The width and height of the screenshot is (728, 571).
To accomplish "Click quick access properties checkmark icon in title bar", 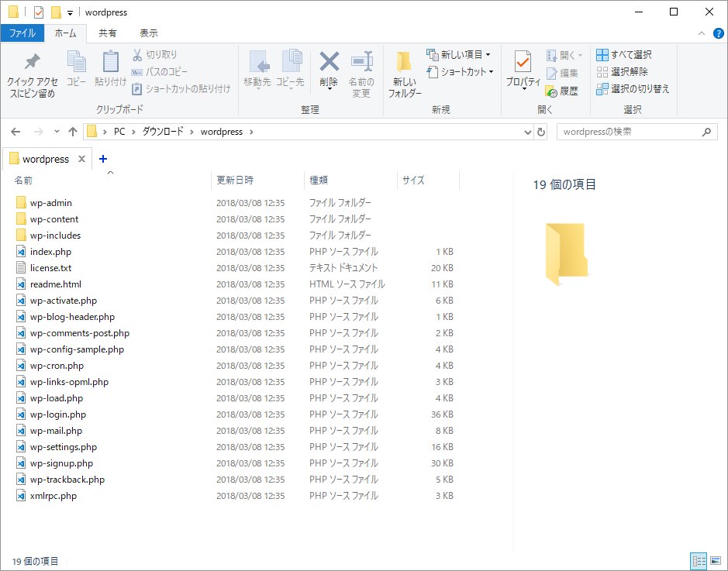I will coord(39,12).
